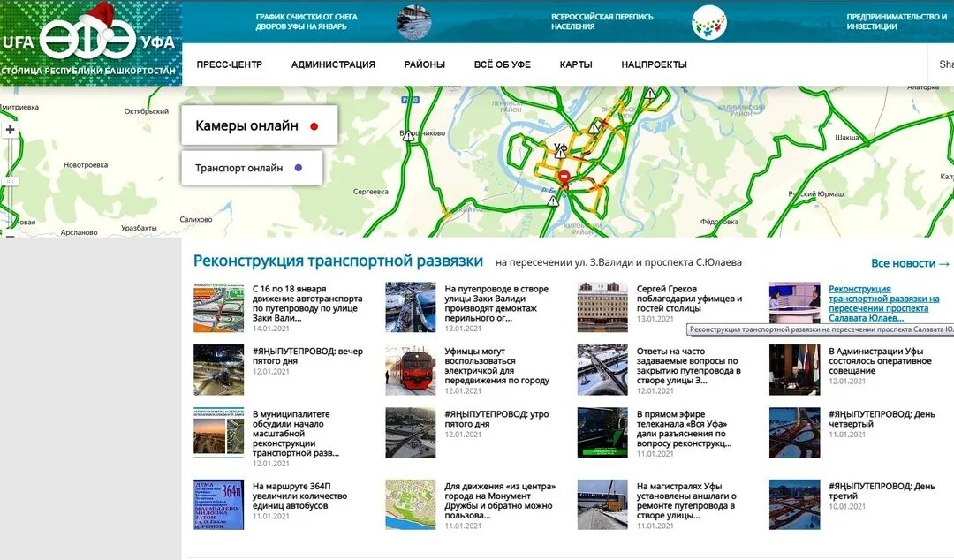
Task: Click the map zoom slider handle
Action: pos(11,180)
